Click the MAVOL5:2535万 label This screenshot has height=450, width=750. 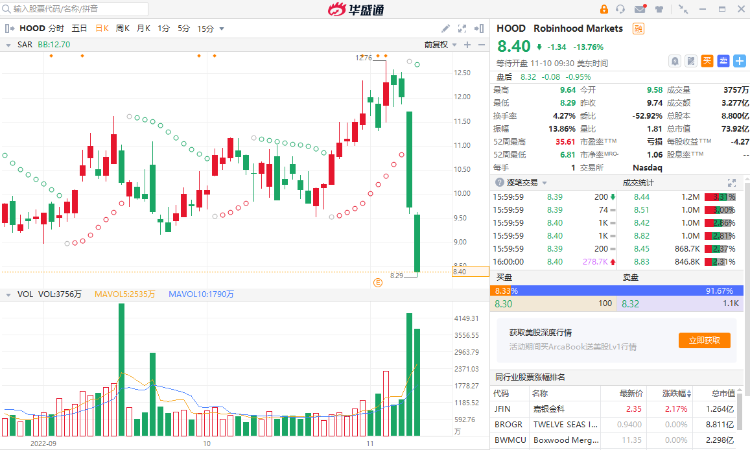coord(124,295)
